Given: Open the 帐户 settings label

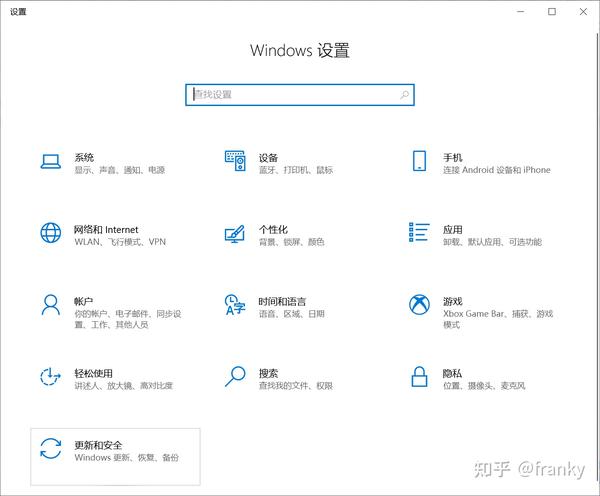Looking at the screenshot, I should [x=84, y=301].
